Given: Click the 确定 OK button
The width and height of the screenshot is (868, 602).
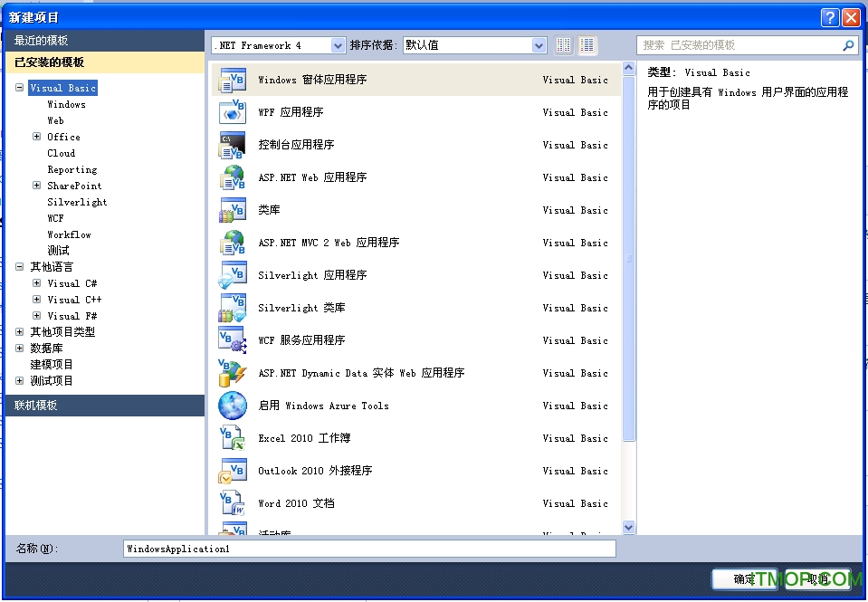Looking at the screenshot, I should 745,579.
